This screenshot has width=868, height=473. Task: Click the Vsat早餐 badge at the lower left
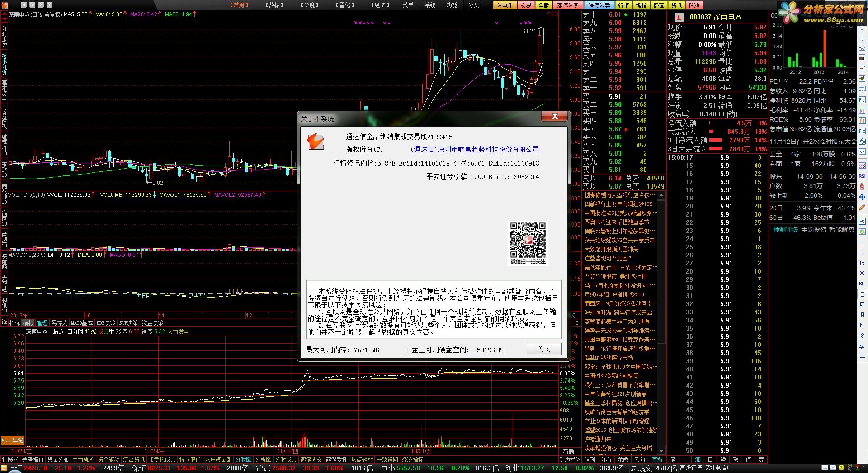click(12, 440)
